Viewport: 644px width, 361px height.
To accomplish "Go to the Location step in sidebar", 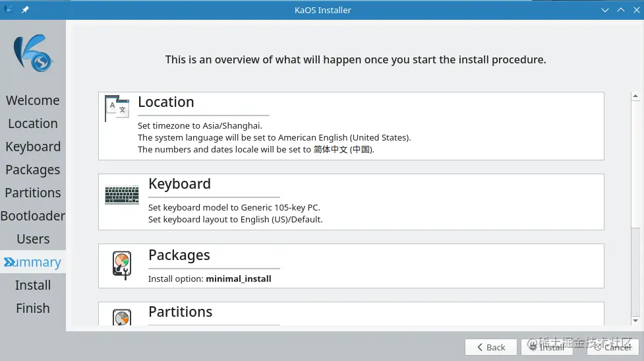I will click(33, 123).
